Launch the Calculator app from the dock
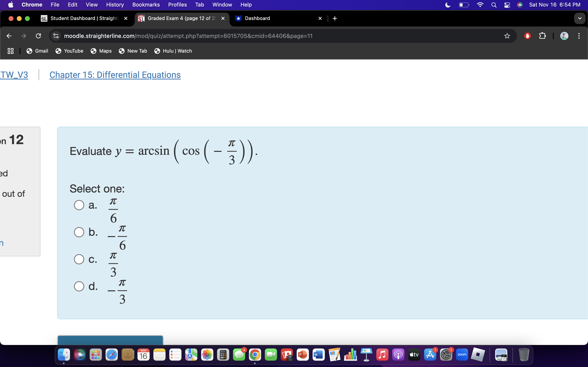This screenshot has width=588, height=367. (223, 355)
